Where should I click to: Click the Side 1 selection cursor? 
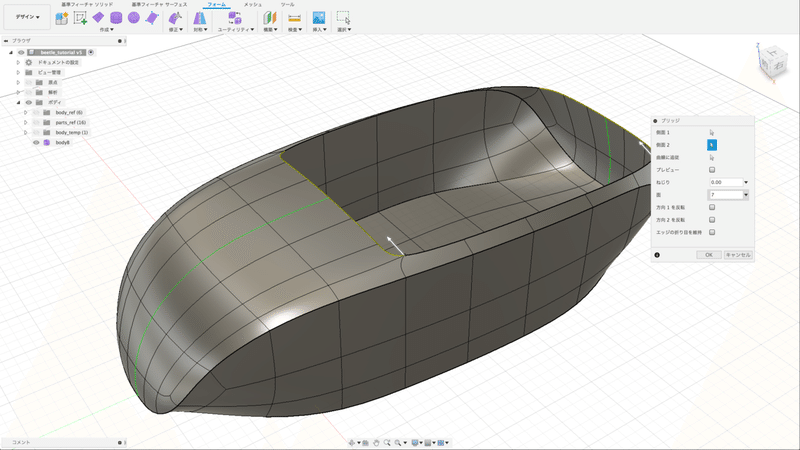712,132
